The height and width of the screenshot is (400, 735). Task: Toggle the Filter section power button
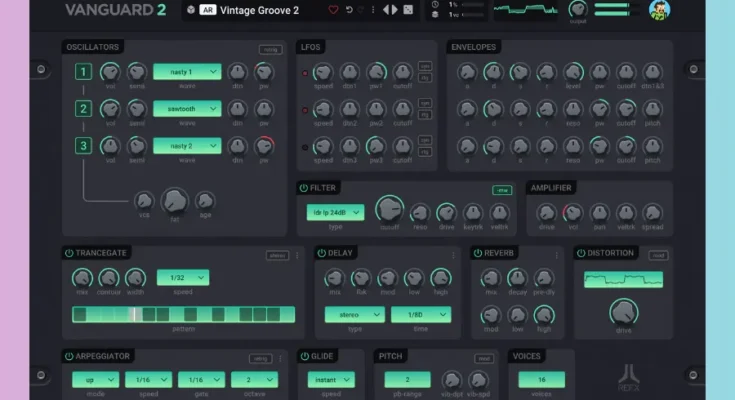[303, 188]
